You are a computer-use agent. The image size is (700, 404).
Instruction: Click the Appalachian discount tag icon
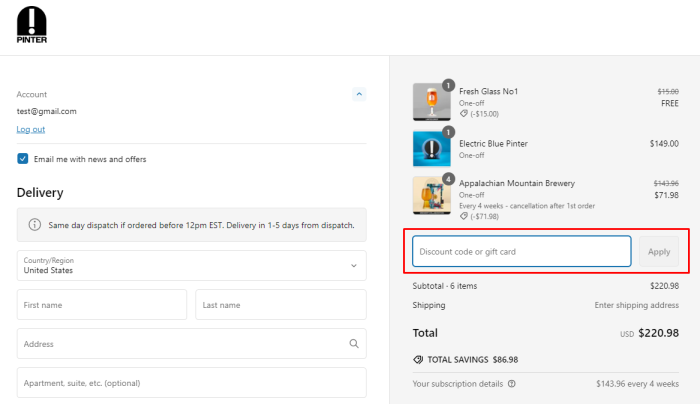[x=464, y=216]
